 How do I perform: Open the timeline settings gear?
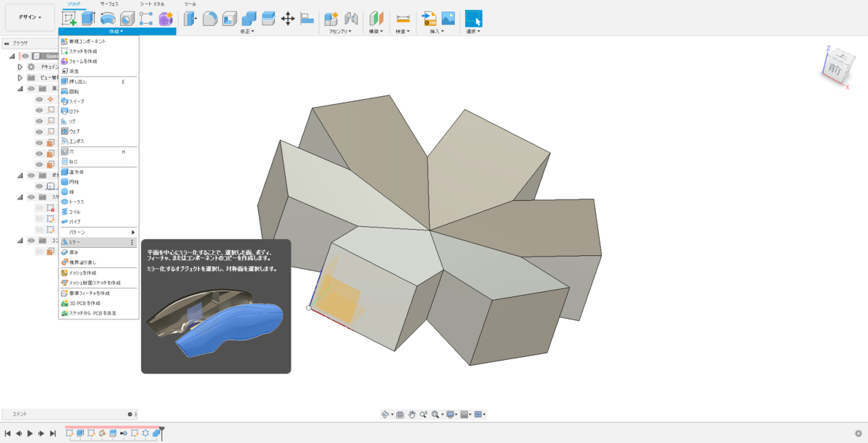click(x=858, y=434)
